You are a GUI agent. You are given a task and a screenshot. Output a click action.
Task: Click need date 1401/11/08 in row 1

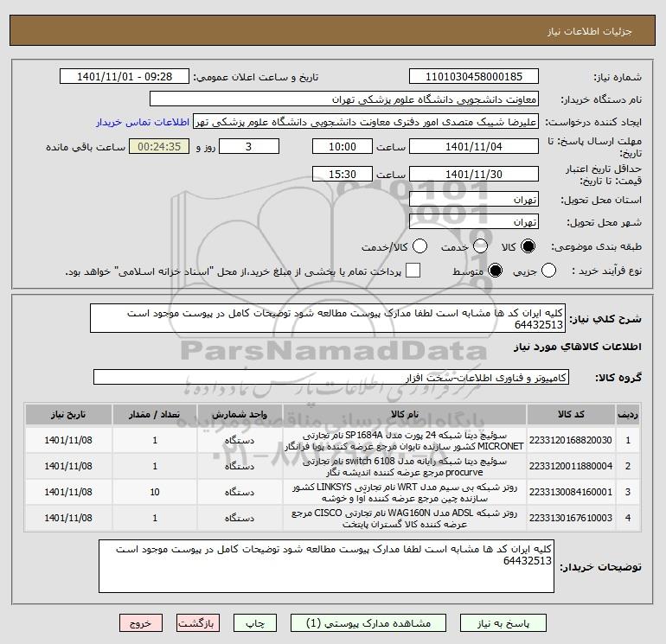tap(68, 440)
